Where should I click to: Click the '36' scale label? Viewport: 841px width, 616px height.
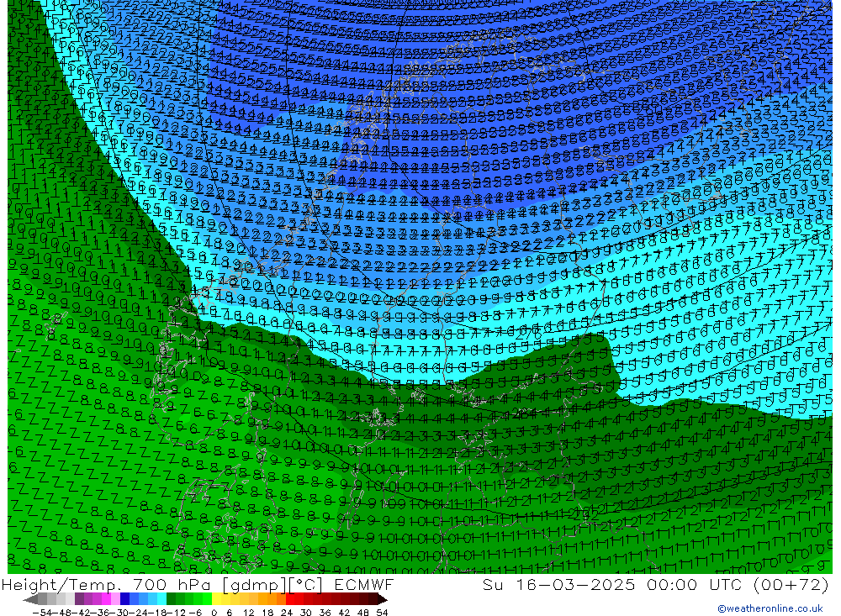click(325, 613)
